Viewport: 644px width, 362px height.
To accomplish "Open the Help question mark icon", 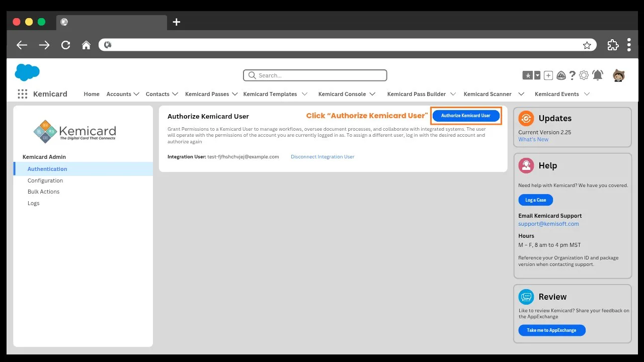I will coord(573,75).
